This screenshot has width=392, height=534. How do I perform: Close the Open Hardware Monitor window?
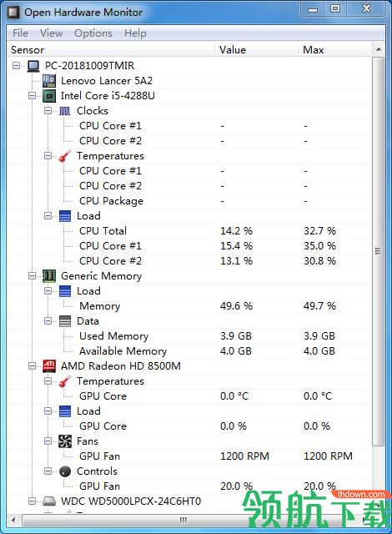(366, 9)
